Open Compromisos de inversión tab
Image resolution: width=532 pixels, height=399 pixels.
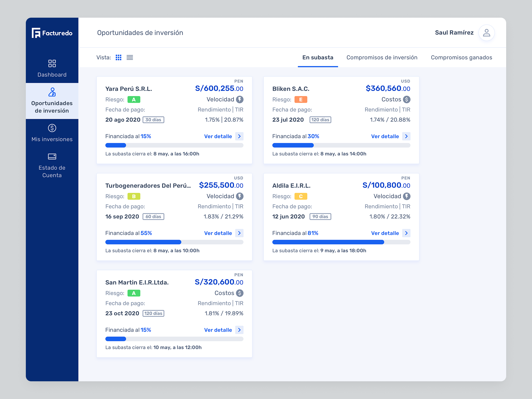tap(382, 57)
